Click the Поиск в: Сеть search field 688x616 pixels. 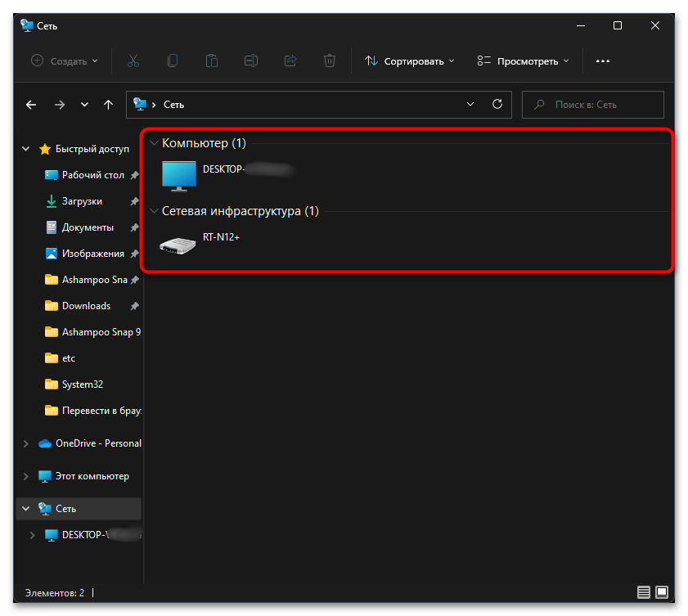[593, 105]
